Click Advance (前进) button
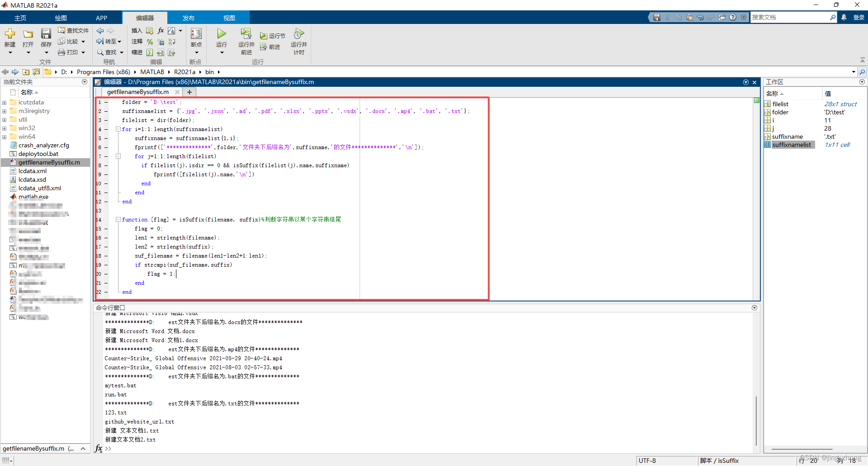This screenshot has width=868, height=466. [x=270, y=47]
